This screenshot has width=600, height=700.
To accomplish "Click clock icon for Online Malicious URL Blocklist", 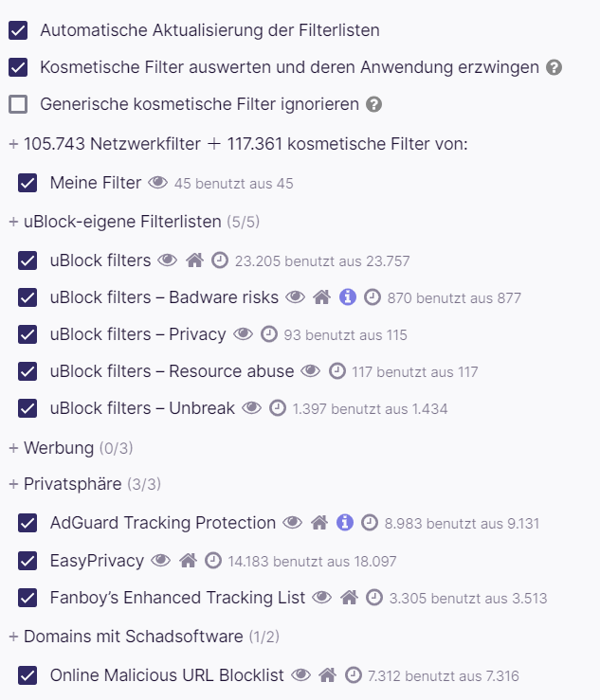I will point(354,675).
